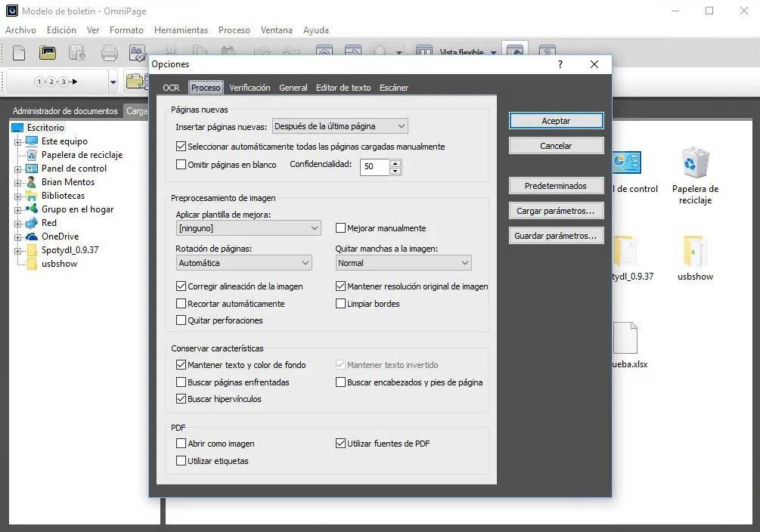Click the Proofread OCR toolbar icon
The image size is (760, 532).
coord(138,52)
